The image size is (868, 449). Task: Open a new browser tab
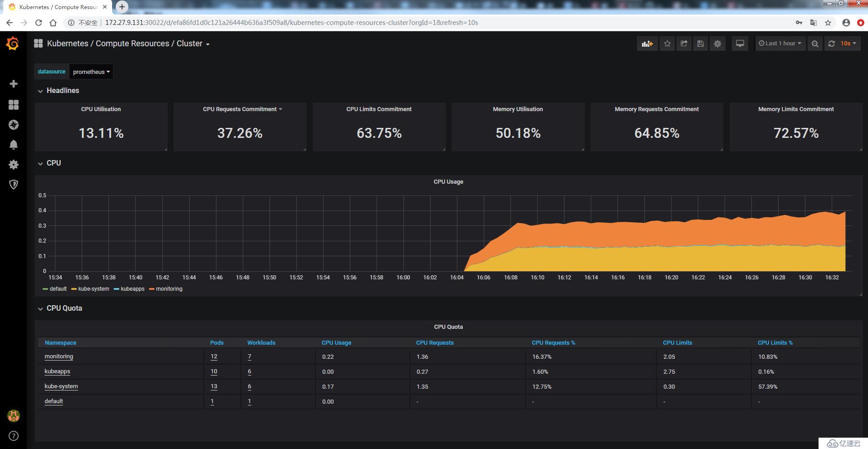coord(122,7)
